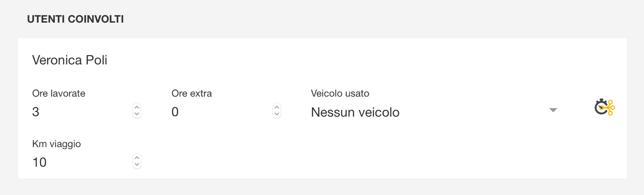Viewport: 644px width, 195px height.
Task: Focus the Ore lavorate field showing 3
Action: pyautogui.click(x=82, y=112)
